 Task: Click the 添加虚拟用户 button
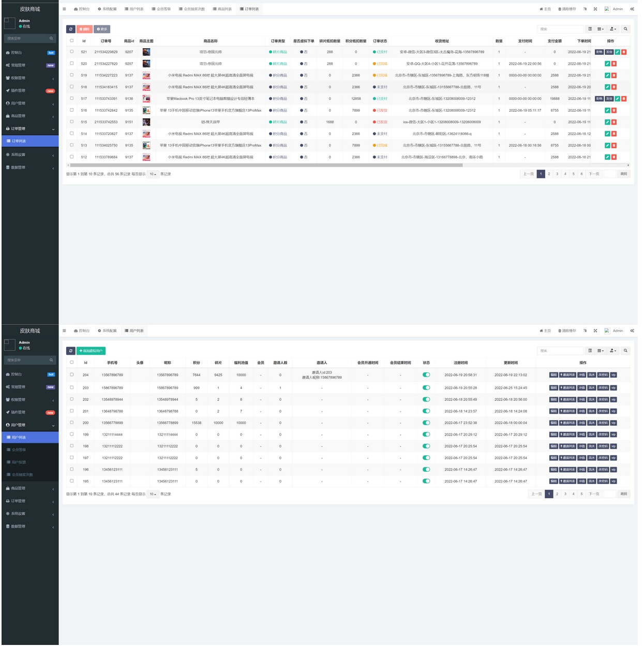(91, 351)
